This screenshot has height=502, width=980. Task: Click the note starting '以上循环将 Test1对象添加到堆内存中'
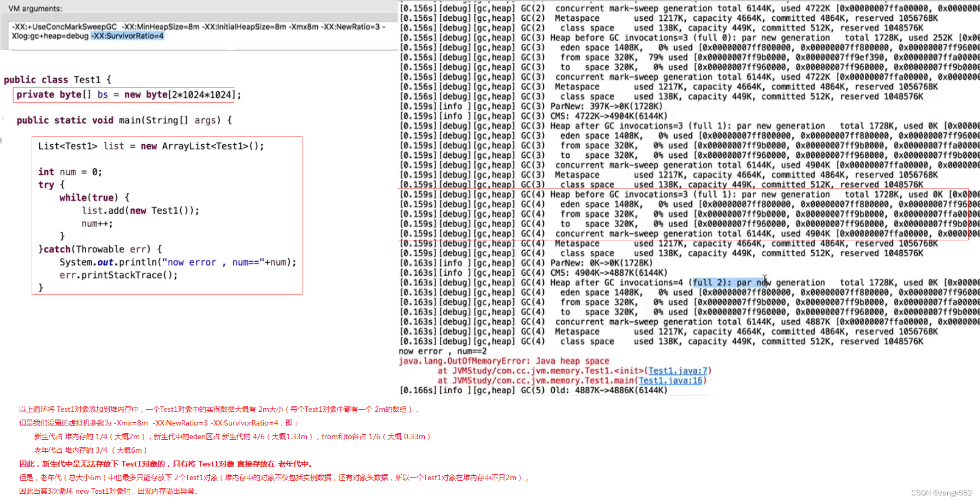tap(219, 409)
